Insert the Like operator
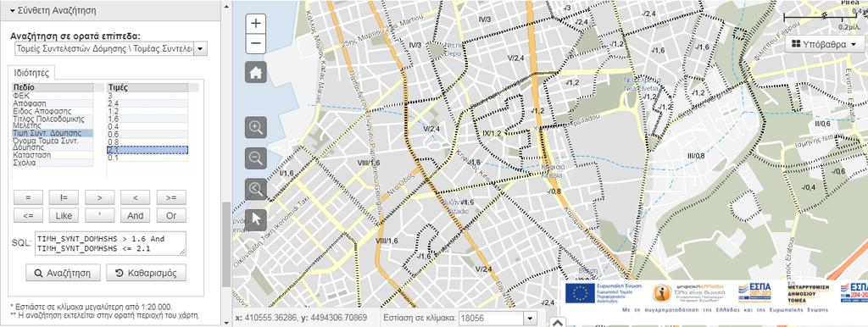868x327 pixels. coord(64,215)
